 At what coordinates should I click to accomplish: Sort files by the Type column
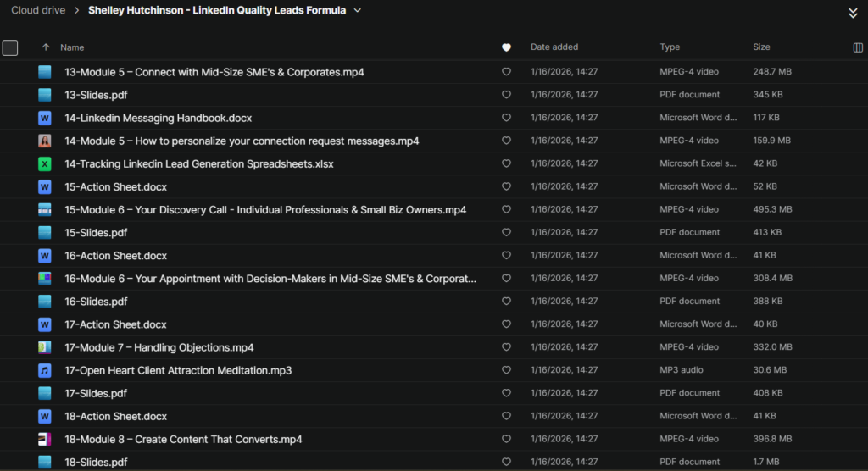[x=670, y=47]
